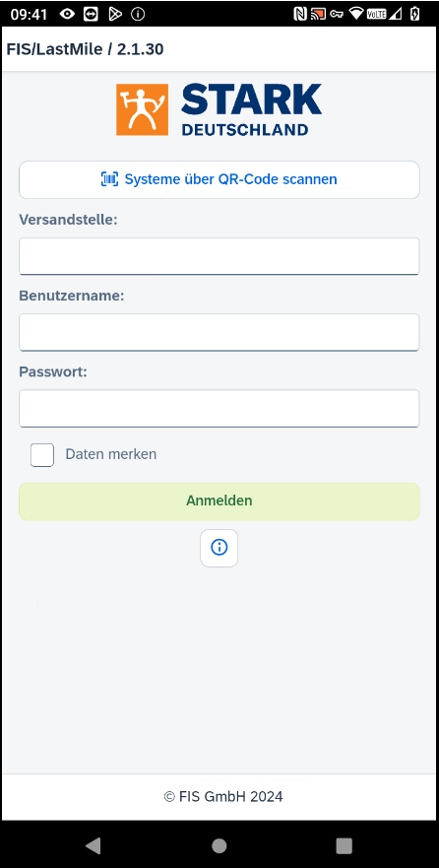Tap the battery charging status icon
The image size is (439, 868).
(x=414, y=14)
